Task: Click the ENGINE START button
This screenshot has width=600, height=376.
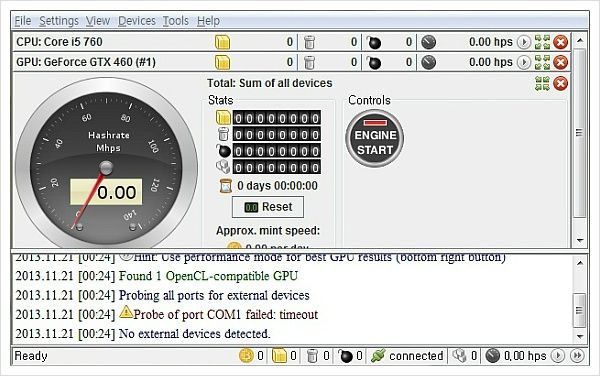Action: (375, 138)
